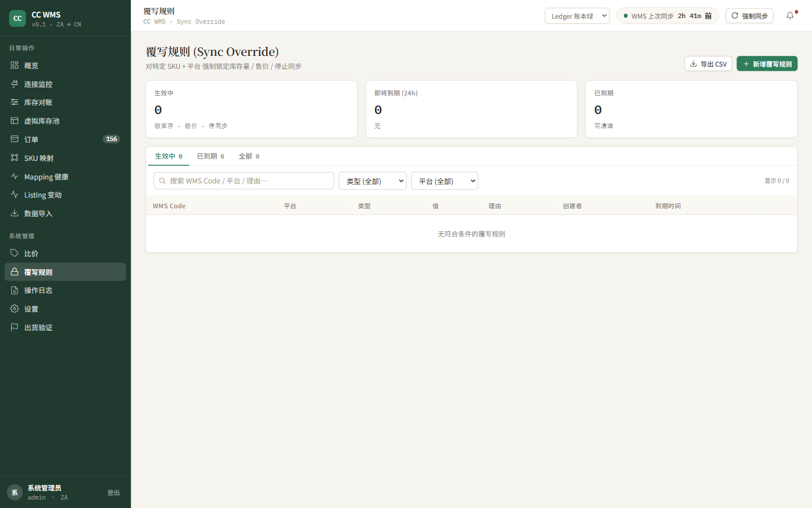
Task: Click the refresh icon on 强制同步
Action: (x=735, y=16)
